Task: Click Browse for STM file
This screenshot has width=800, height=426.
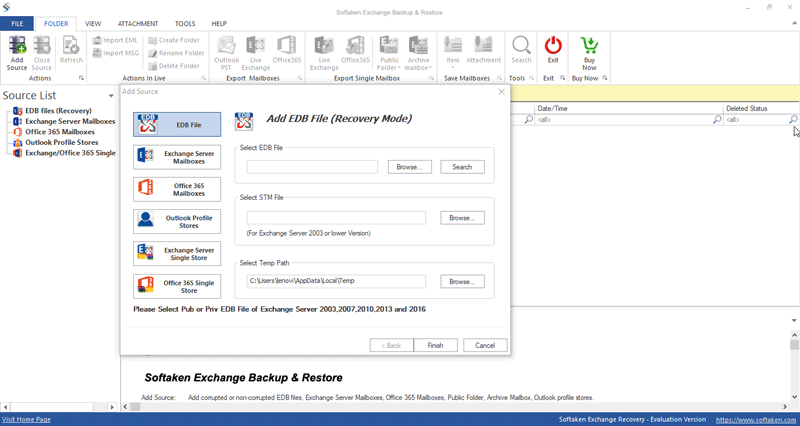Action: click(462, 218)
